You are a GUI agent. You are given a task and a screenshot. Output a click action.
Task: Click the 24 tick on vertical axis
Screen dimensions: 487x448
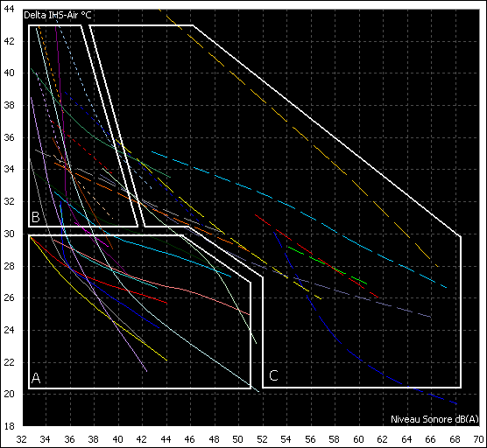(9, 330)
